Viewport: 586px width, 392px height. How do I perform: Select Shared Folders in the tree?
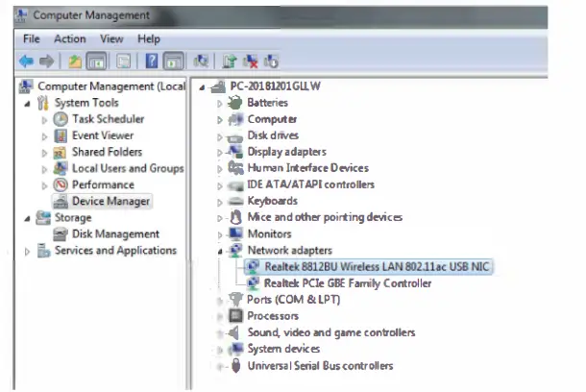(107, 152)
